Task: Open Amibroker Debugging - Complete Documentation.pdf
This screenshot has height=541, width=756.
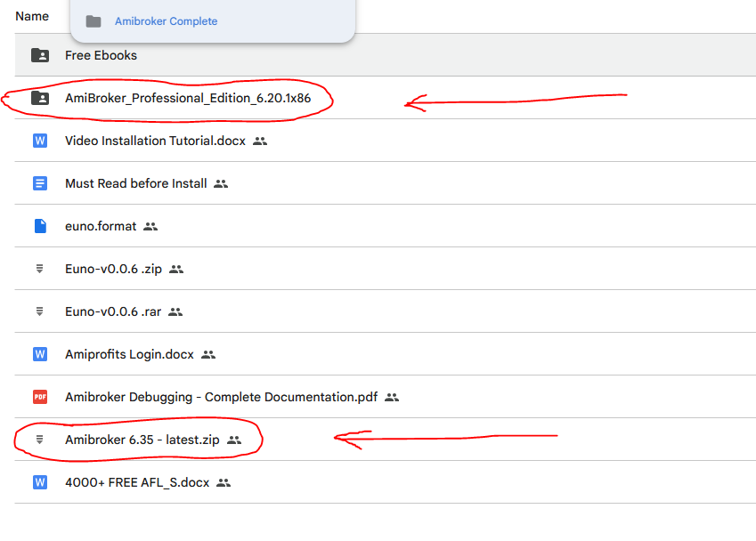Action: [222, 397]
